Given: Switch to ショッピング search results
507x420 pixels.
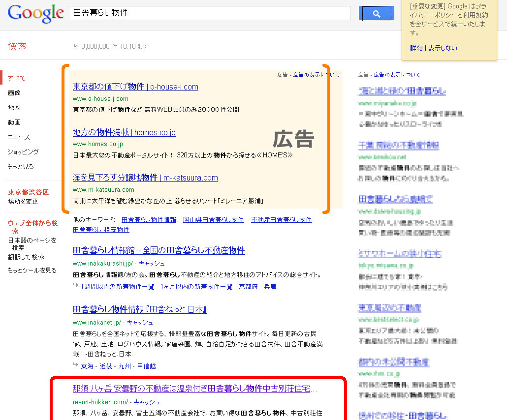Looking at the screenshot, I should tap(23, 152).
